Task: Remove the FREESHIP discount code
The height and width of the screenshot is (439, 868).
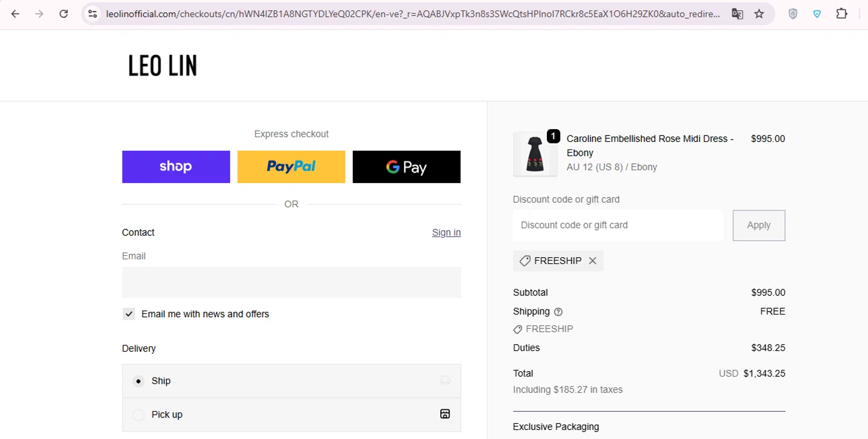Action: pos(593,261)
